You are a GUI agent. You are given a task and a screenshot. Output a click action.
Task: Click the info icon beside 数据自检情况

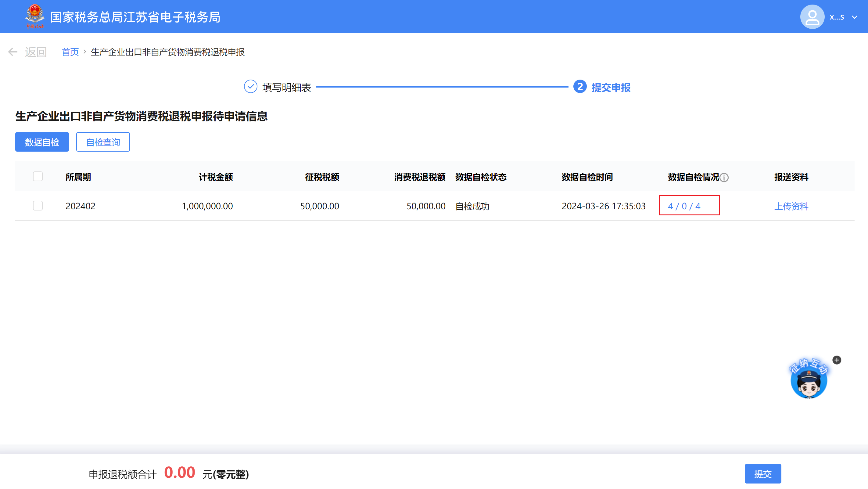point(724,177)
